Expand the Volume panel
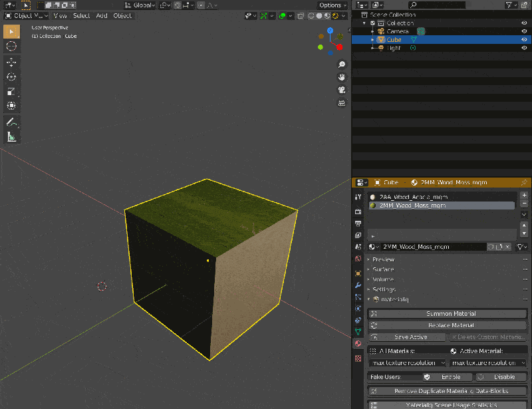The width and height of the screenshot is (532, 409). [383, 279]
